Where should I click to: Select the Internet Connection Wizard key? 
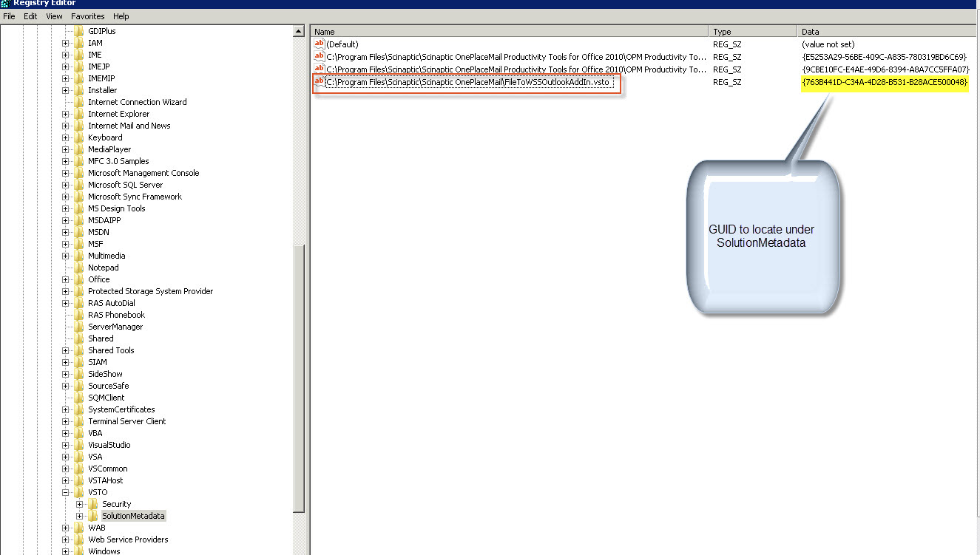pos(138,102)
